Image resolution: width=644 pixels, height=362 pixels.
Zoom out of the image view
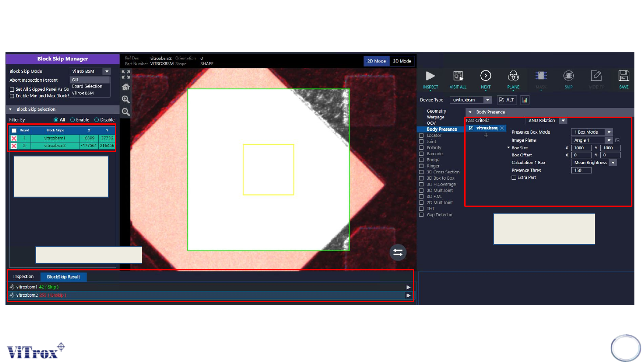pos(126,112)
